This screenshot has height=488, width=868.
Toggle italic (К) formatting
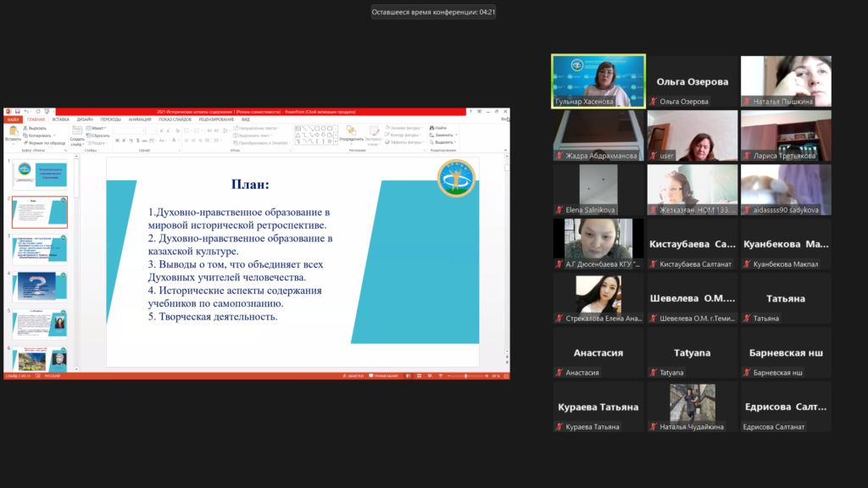(124, 141)
